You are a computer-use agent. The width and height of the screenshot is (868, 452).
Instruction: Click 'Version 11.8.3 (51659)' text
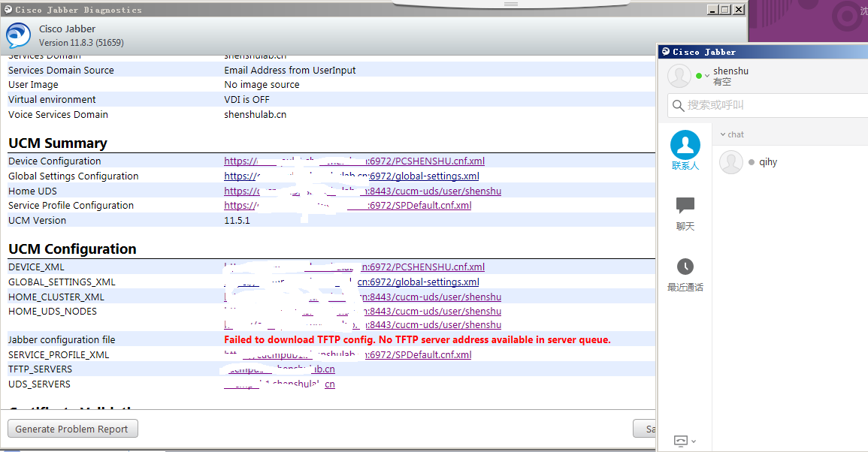(81, 43)
